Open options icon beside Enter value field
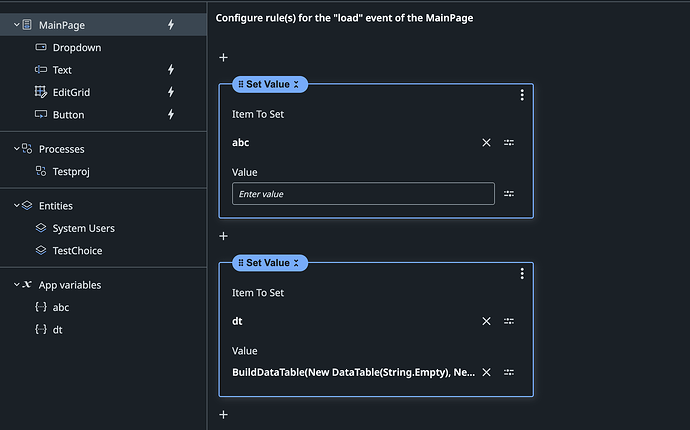 point(509,194)
